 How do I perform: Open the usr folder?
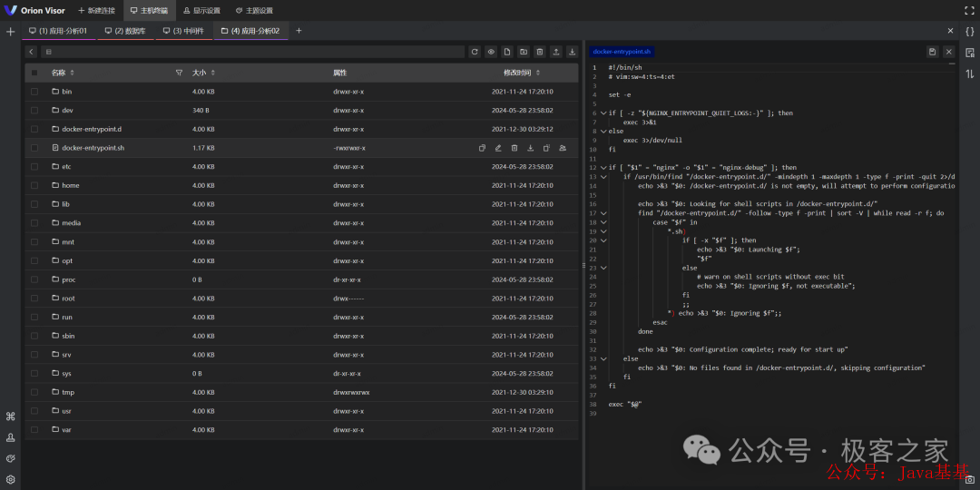click(66, 411)
